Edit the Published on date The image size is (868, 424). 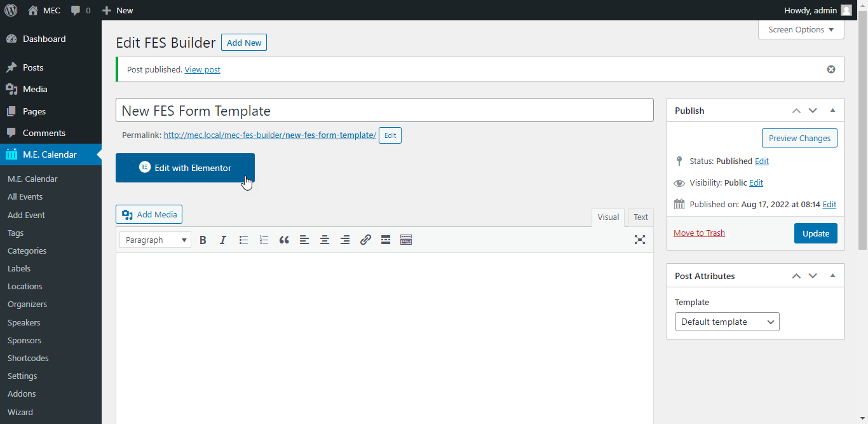[x=829, y=205]
